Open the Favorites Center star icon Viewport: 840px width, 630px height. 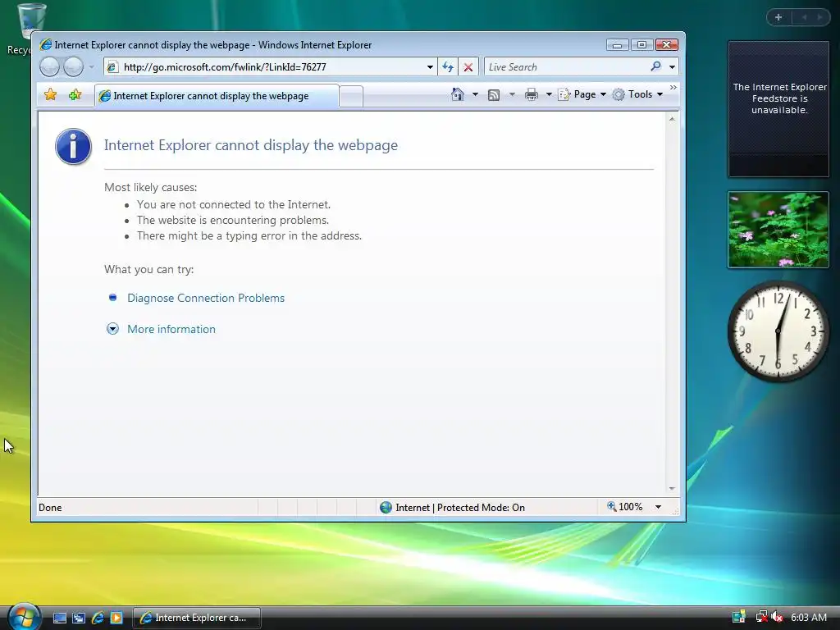50,95
